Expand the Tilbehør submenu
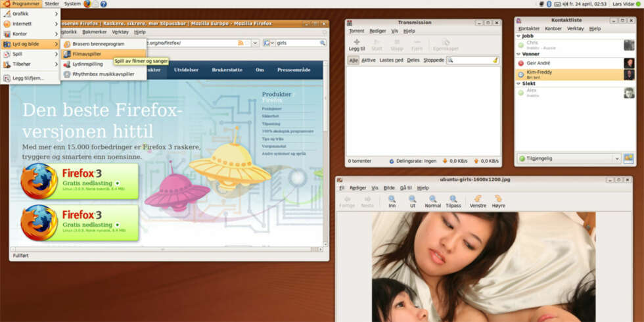Screen dimensions: 644x322 tap(30, 64)
